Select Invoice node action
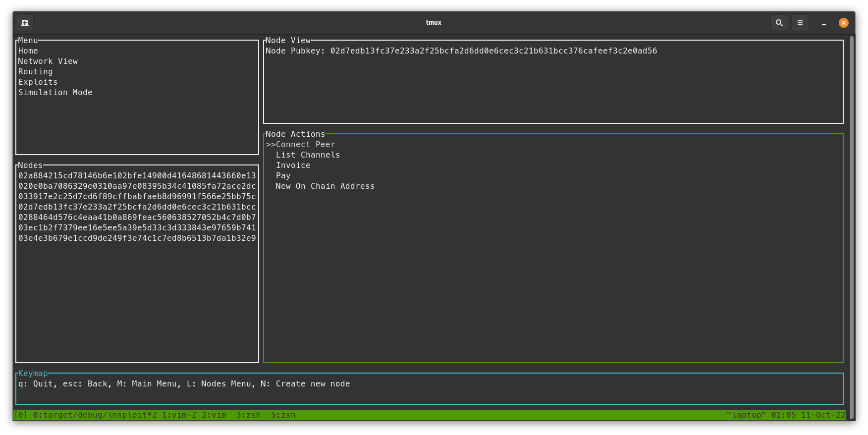868x435 pixels. pyautogui.click(x=293, y=165)
